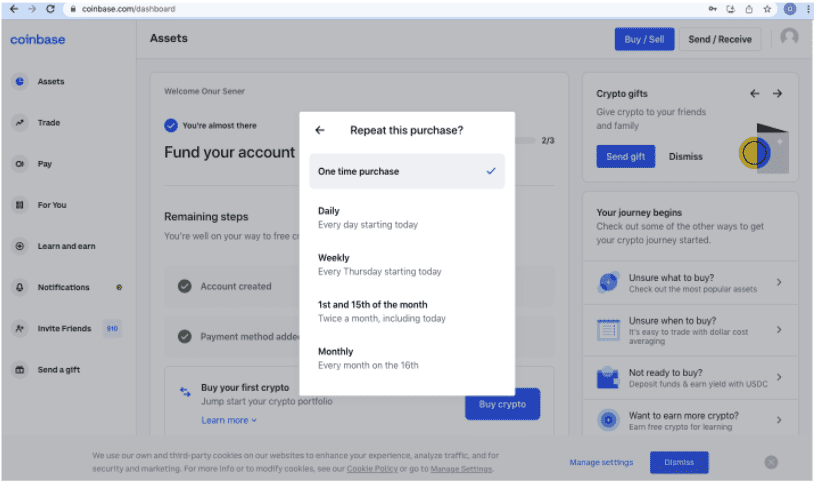Click the Learn and earn icon
This screenshot has width=815, height=484.
20,246
